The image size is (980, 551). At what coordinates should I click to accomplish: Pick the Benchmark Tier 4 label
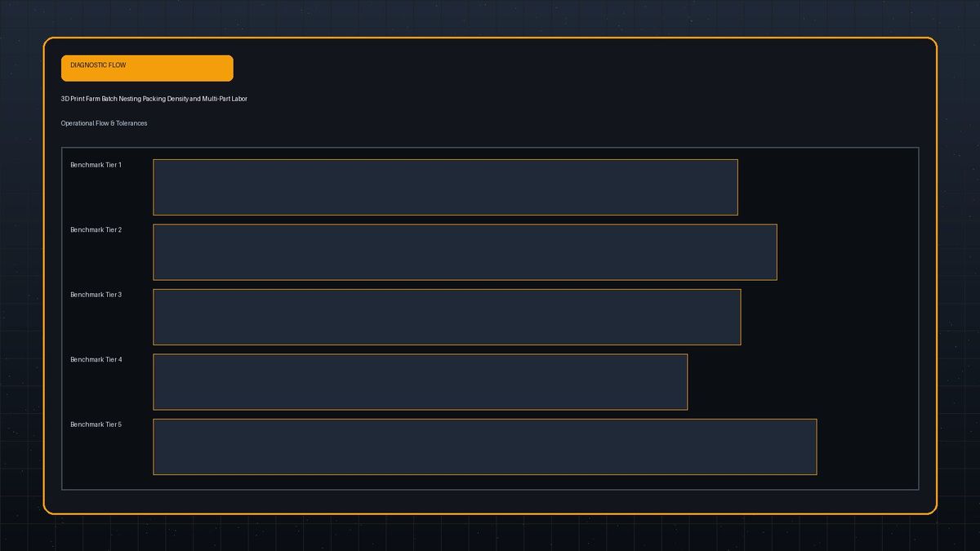(96, 359)
